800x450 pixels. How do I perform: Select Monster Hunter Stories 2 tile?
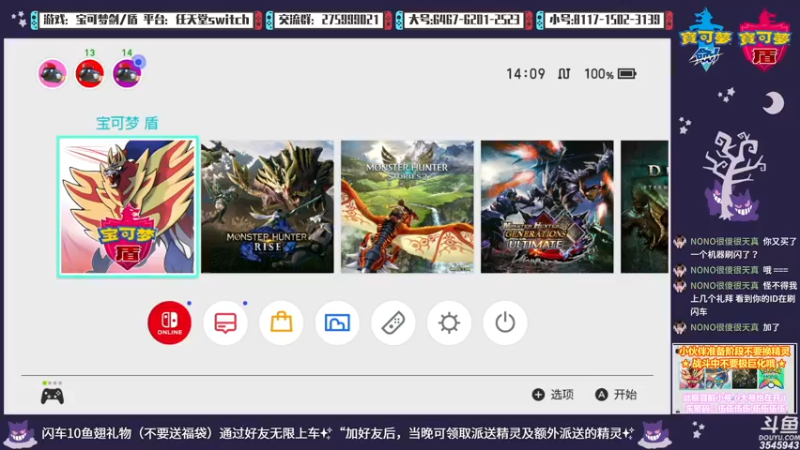coord(407,207)
